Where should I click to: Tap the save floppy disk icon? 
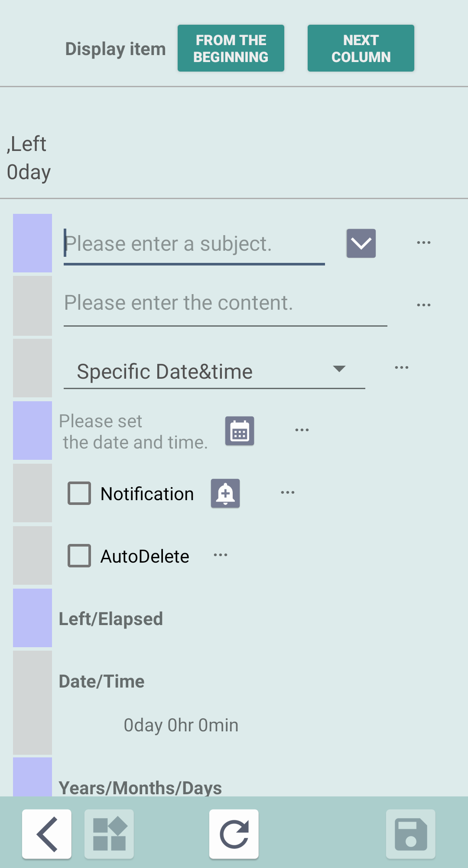(411, 834)
